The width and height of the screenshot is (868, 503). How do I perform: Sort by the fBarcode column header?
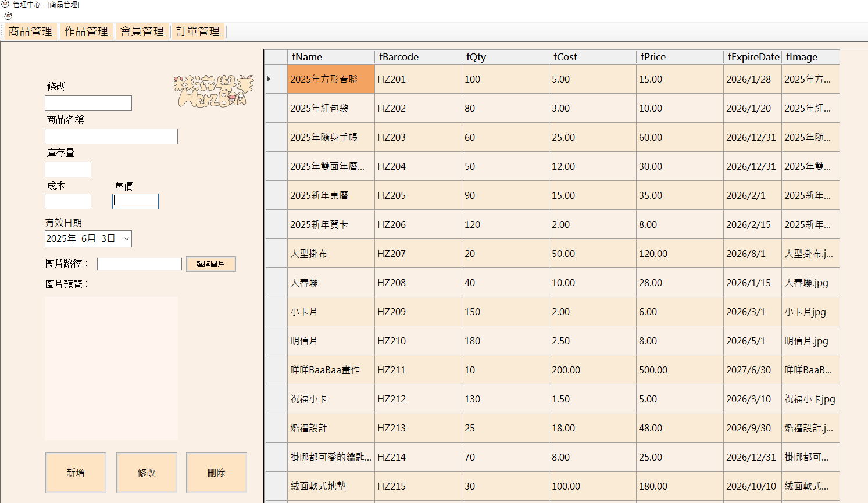[419, 57]
